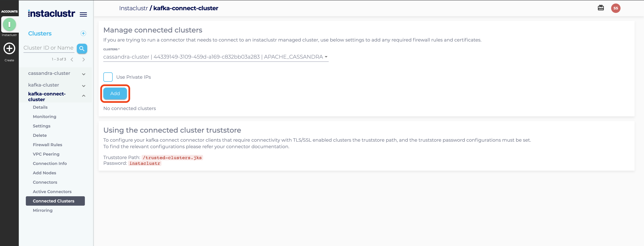Image resolution: width=644 pixels, height=246 pixels.
Task: Open the Clusters selection dropdown
Action: [x=216, y=57]
